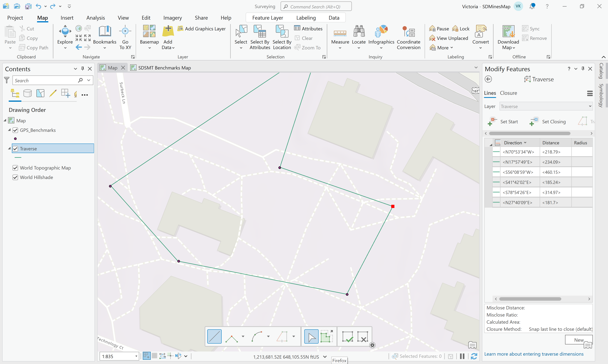Uncheck the GPS_Benchmarks layer
The height and width of the screenshot is (364, 608).
[15, 130]
